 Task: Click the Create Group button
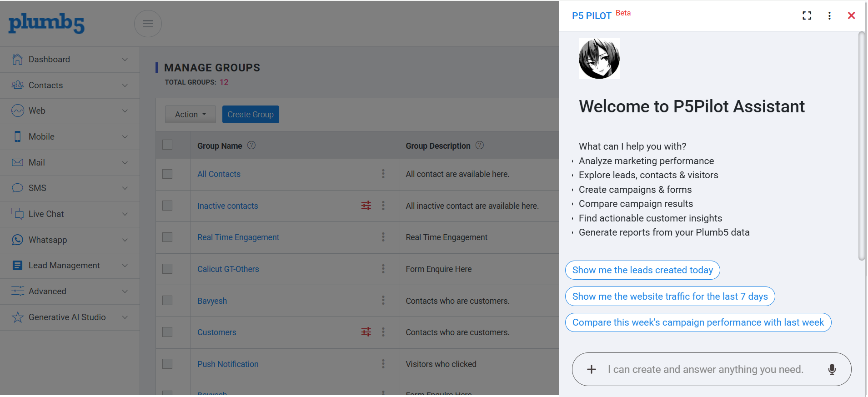click(251, 115)
